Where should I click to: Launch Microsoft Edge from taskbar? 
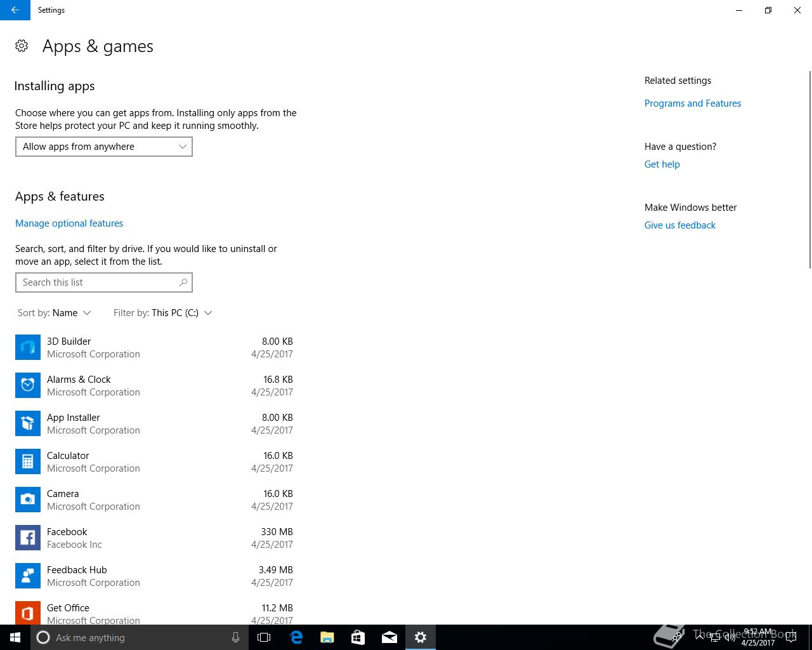(296, 637)
